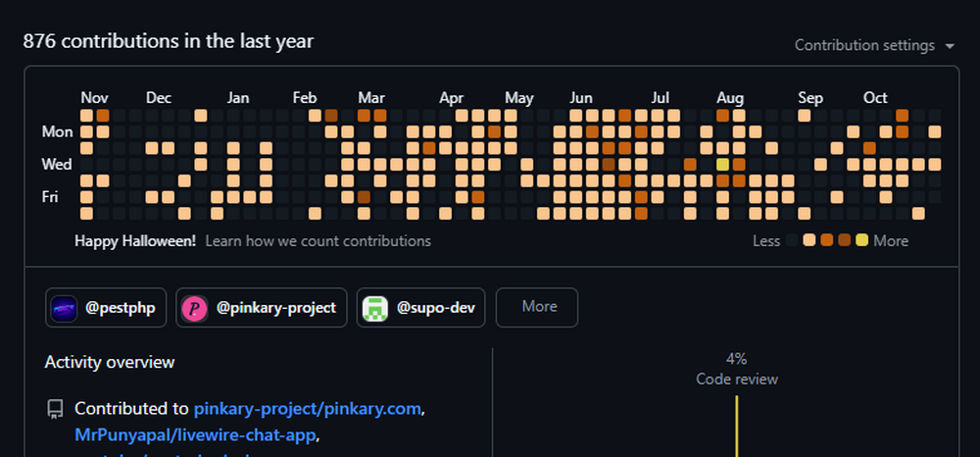Click the 'Activity overview' heading
The width and height of the screenshot is (980, 457).
(110, 362)
